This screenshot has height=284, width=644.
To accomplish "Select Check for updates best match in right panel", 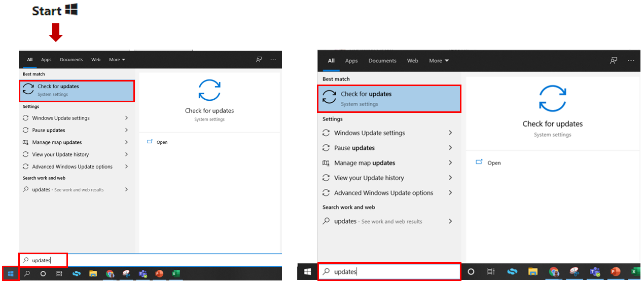I will click(x=389, y=99).
